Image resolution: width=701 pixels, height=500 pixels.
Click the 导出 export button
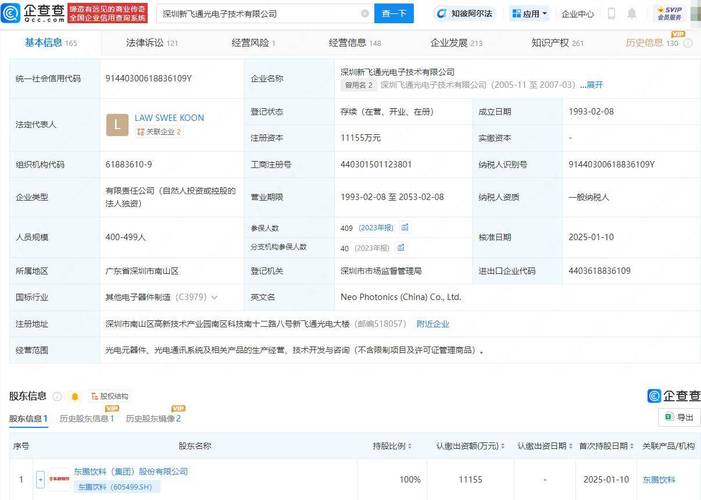point(680,417)
